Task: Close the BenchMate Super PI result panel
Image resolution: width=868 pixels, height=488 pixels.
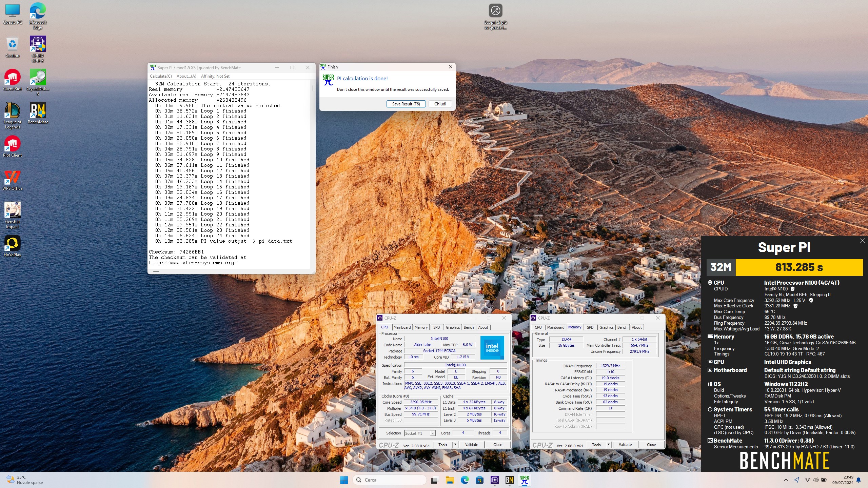Action: pyautogui.click(x=862, y=241)
